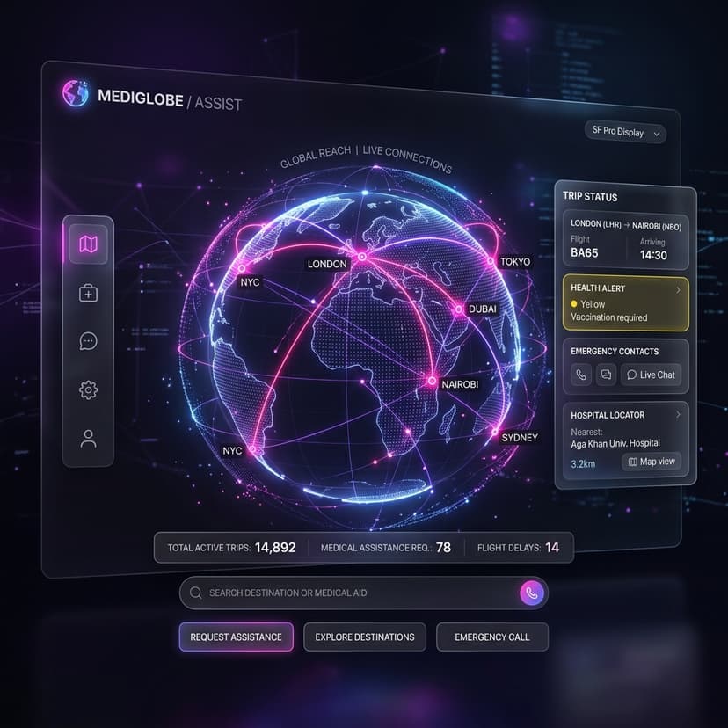Click the arriving time 14:30
Image resolution: width=728 pixels, height=728 pixels.
[653, 255]
